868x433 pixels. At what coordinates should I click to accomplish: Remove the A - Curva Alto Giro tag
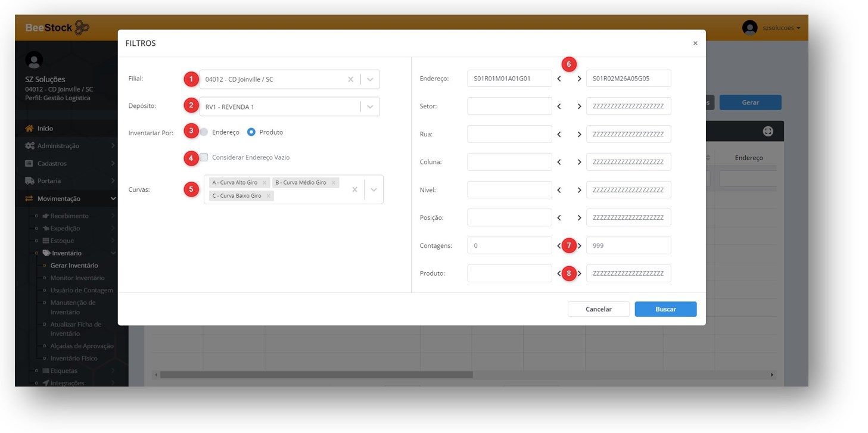click(264, 183)
